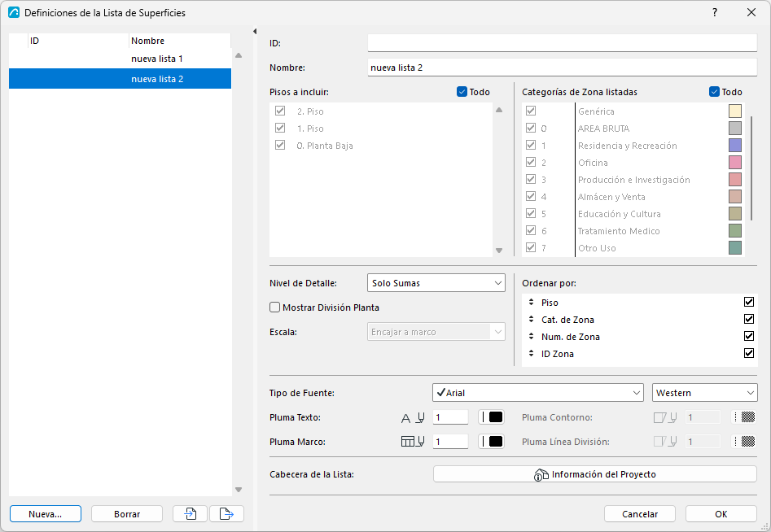Click the Nueva... button
The height and width of the screenshot is (532, 771).
46,514
